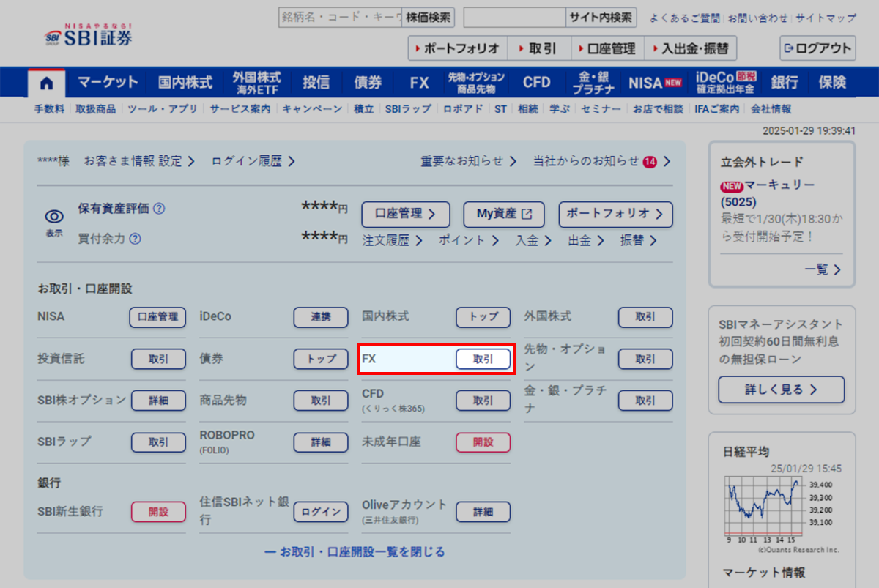Open the 外国株式 海外ETF menu tab
This screenshot has width=879, height=588.
(x=256, y=83)
